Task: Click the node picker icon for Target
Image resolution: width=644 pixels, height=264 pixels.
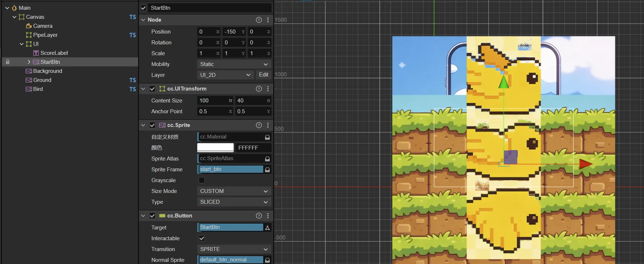Action: (268, 228)
